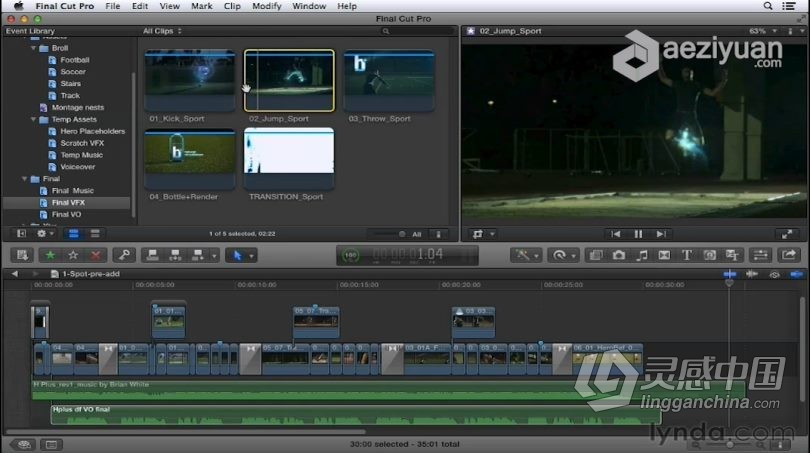Open the transitions browser icon

(x=664, y=255)
